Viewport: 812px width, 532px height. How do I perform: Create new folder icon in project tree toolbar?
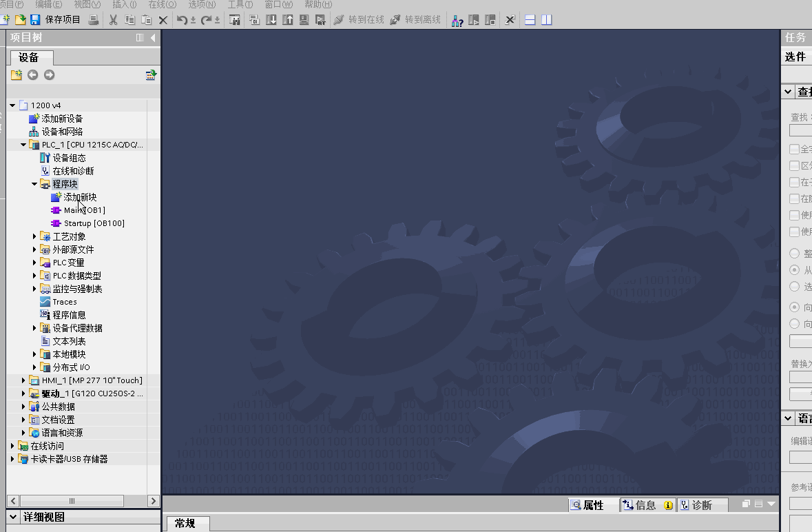17,75
